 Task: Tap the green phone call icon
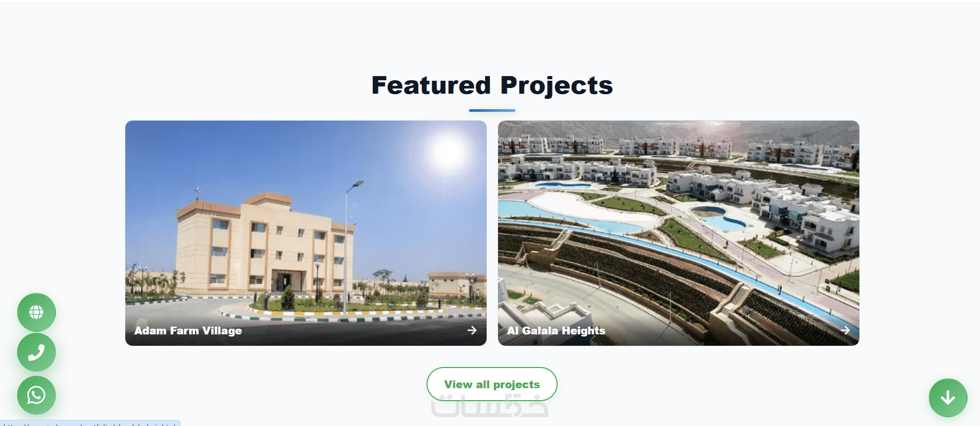(36, 352)
